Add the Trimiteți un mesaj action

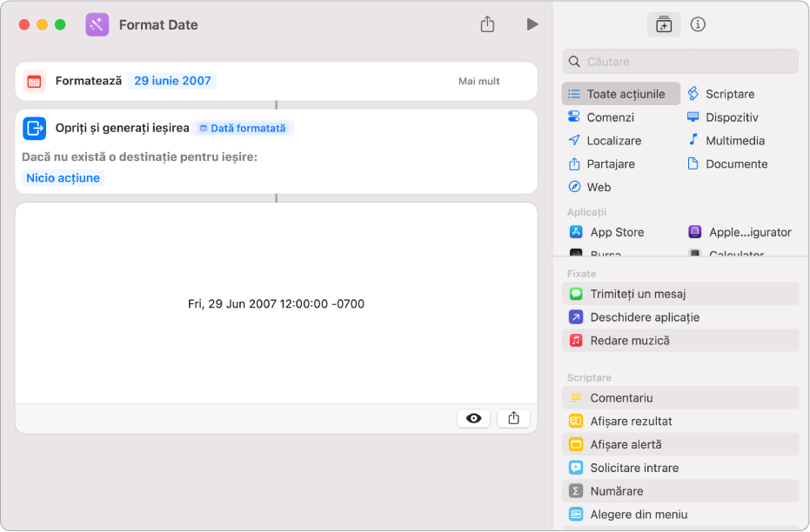coord(679,294)
